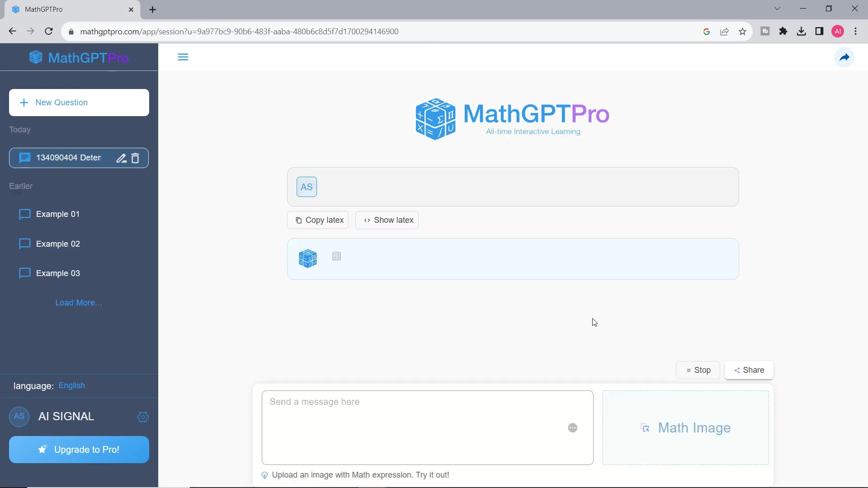Click the MathGPTPro logo in the sidebar
Viewport: 868px width, 488px height.
(x=79, y=57)
